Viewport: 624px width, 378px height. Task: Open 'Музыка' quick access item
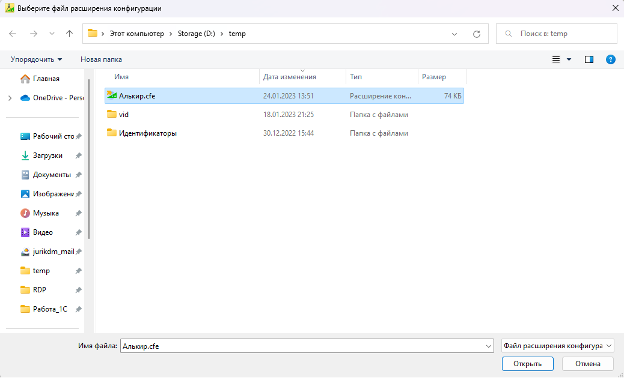(39, 213)
